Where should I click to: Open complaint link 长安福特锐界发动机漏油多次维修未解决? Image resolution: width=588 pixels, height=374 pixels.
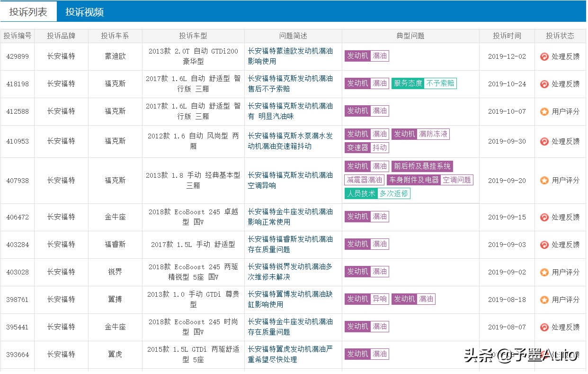[290, 272]
